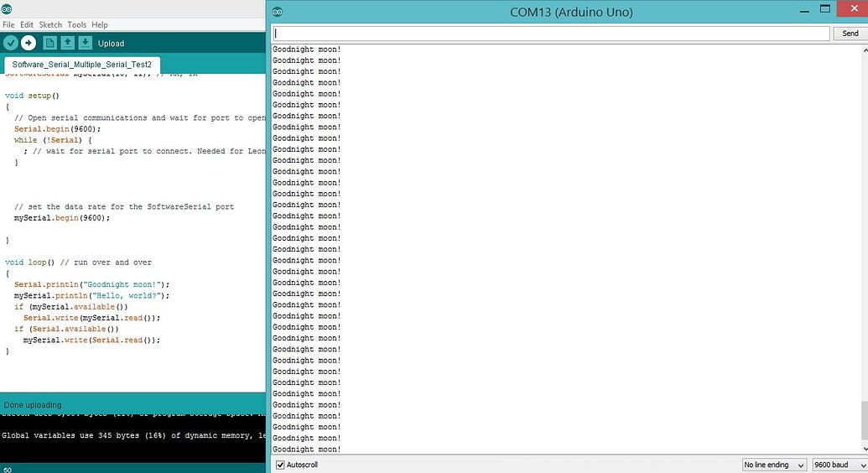Viewport: 868px width, 473px height.
Task: Click the serial monitor scroll down arrow
Action: 865,449
